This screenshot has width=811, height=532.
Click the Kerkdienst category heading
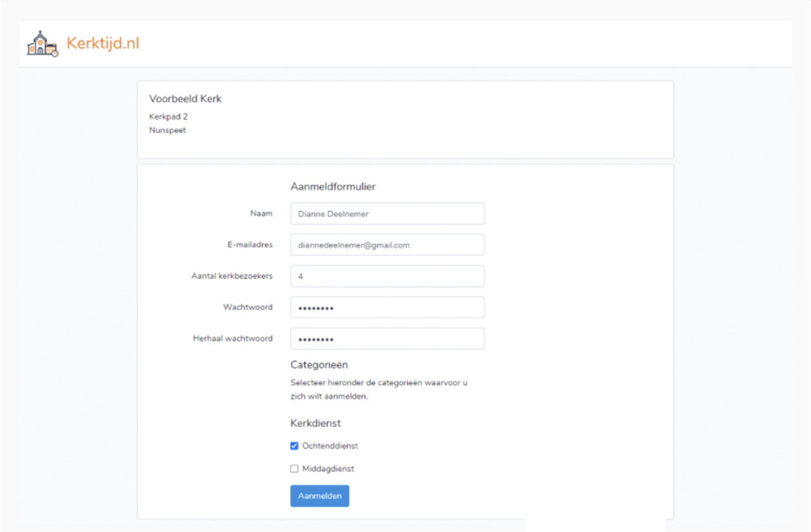[x=315, y=424]
